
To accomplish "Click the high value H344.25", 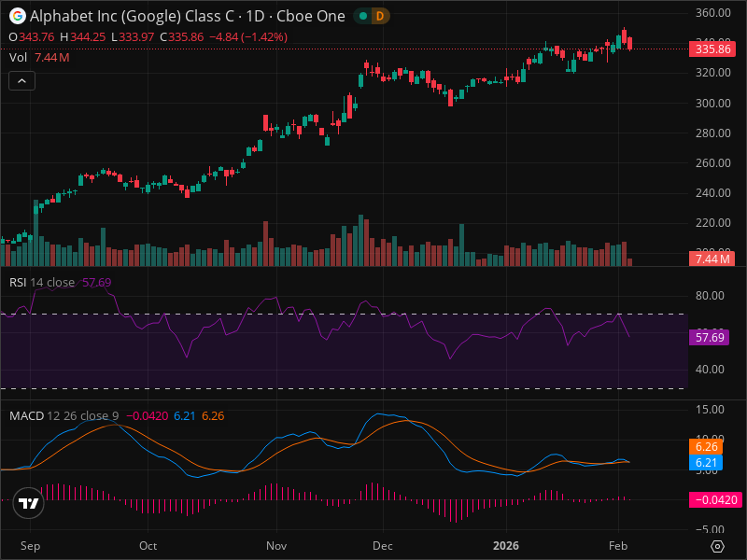I will [83, 37].
